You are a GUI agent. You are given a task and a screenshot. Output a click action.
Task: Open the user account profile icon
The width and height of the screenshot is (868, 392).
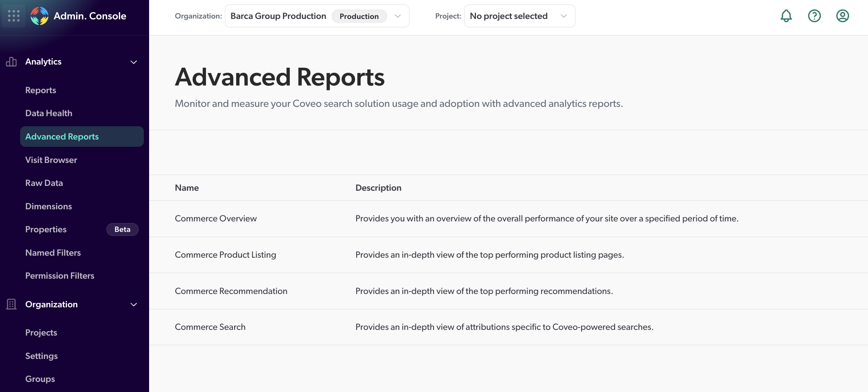pyautogui.click(x=842, y=16)
